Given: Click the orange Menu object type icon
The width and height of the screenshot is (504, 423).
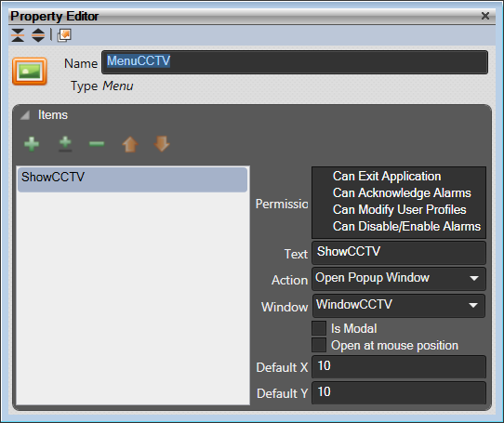Looking at the screenshot, I should click(30, 72).
